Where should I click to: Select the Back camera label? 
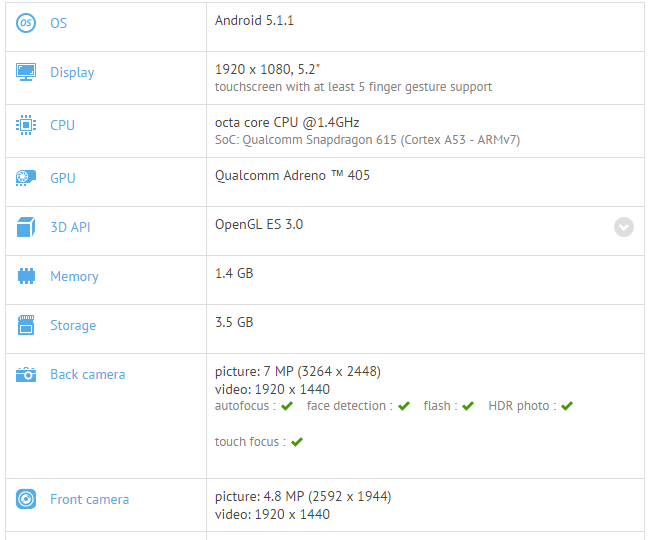[88, 375]
